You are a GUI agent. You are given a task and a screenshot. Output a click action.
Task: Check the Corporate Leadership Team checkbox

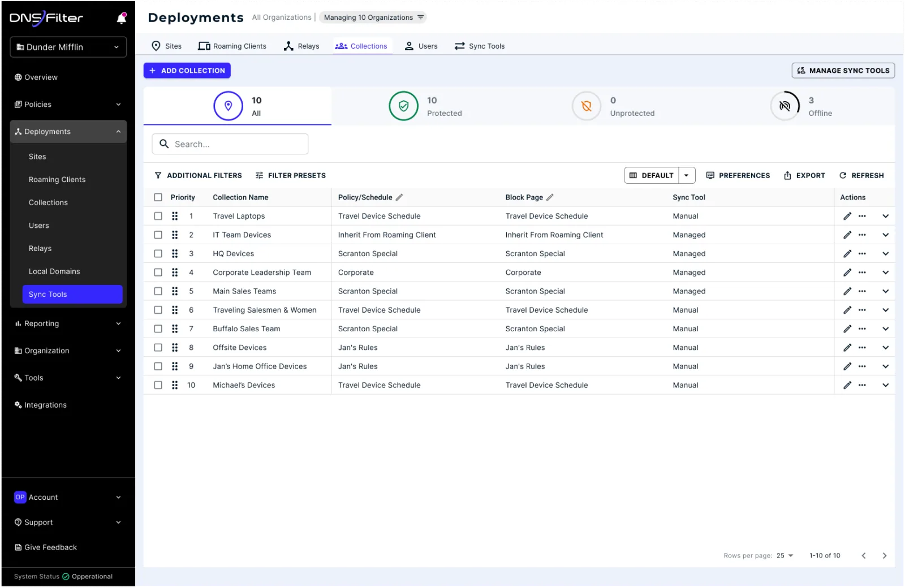(158, 273)
